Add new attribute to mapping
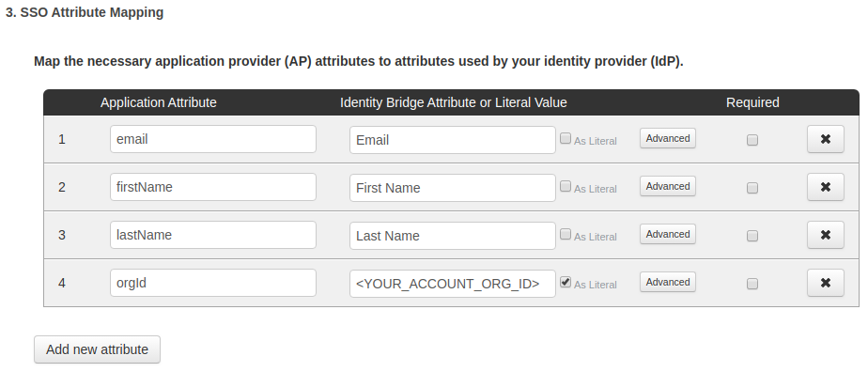 pos(97,349)
